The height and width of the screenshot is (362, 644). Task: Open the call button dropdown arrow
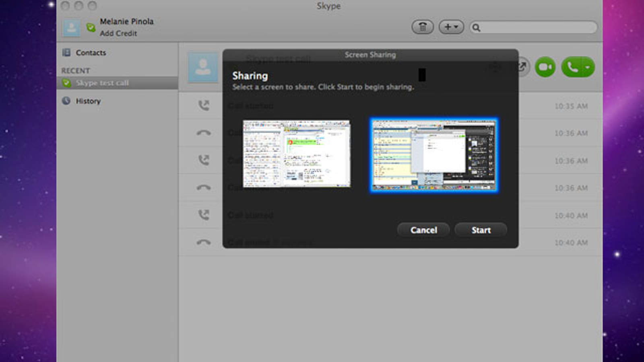pyautogui.click(x=588, y=67)
